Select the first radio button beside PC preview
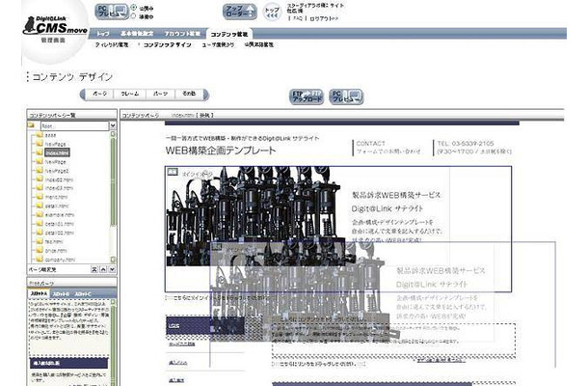The height and width of the screenshot is (386, 588). pos(134,9)
